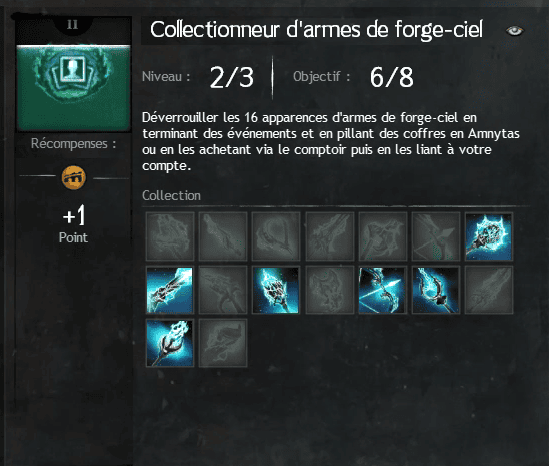The image size is (549, 466).
Task: Click the locked curved-blade slot, third in the first row
Action: (276, 237)
